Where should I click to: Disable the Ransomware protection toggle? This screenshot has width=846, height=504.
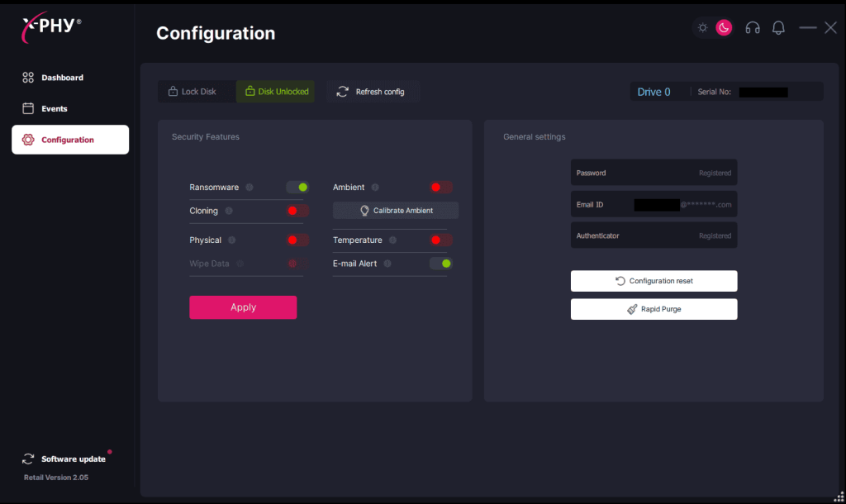point(297,188)
